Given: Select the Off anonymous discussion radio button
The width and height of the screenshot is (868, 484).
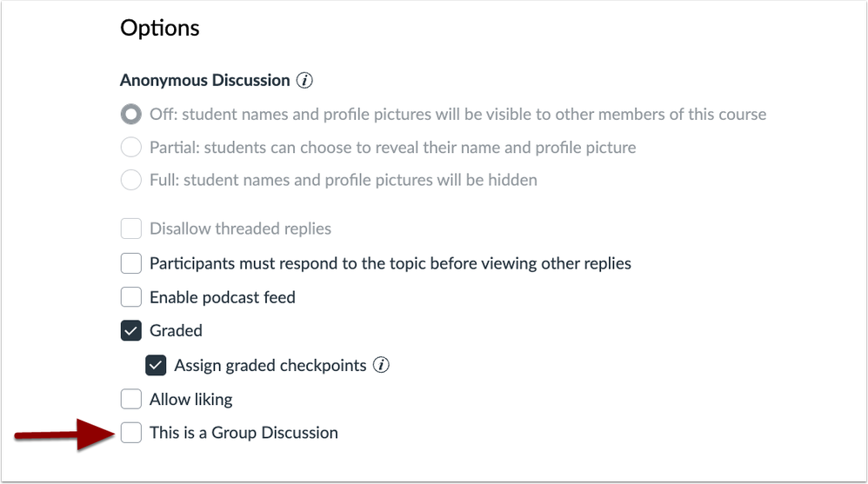Looking at the screenshot, I should pos(131,115).
